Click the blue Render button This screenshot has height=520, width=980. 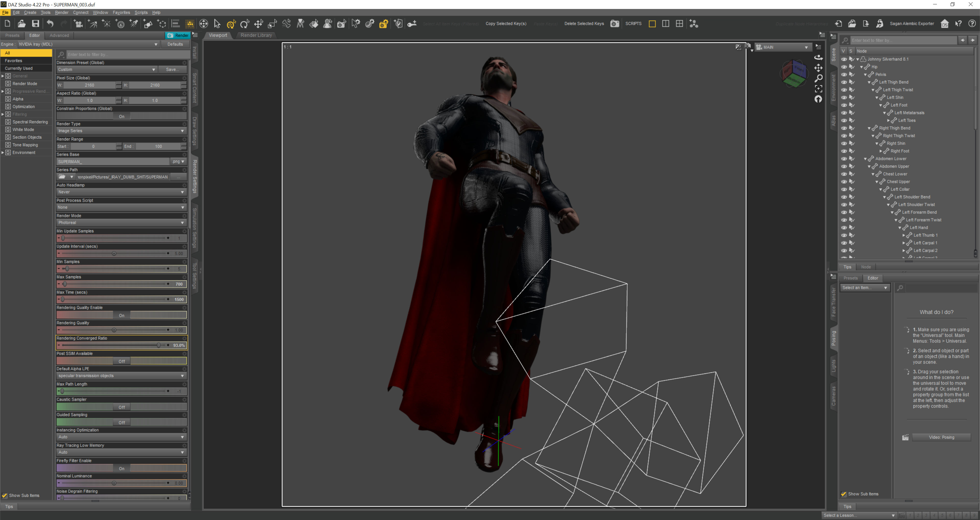point(178,35)
